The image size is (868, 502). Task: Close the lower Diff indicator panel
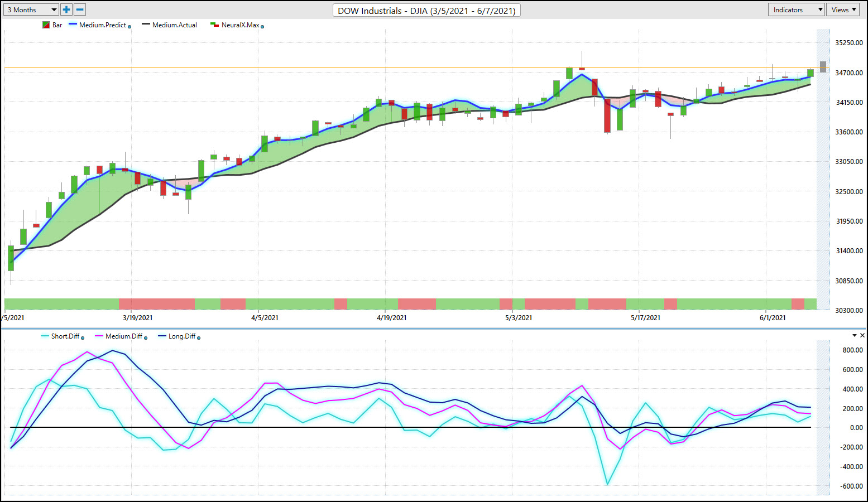862,335
